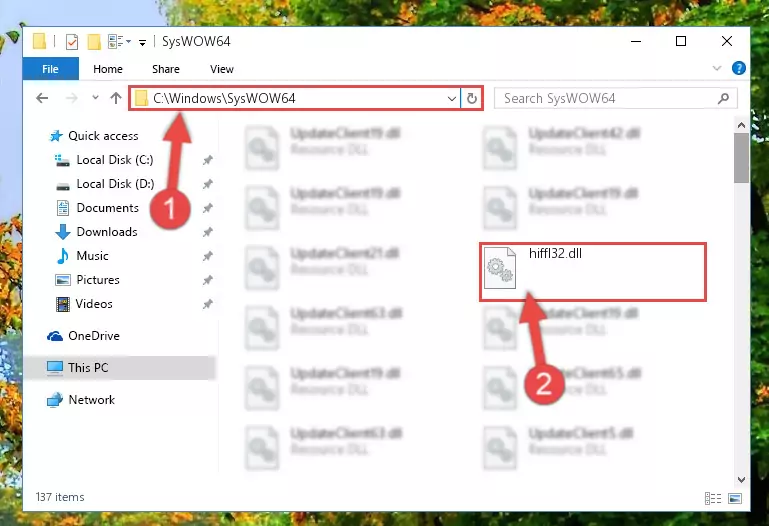Open Music in the sidebar
The image size is (769, 526).
point(83,256)
